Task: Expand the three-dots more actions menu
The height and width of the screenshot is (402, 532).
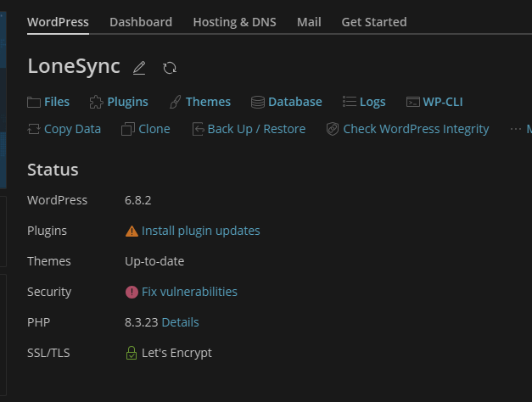Action: tap(516, 129)
